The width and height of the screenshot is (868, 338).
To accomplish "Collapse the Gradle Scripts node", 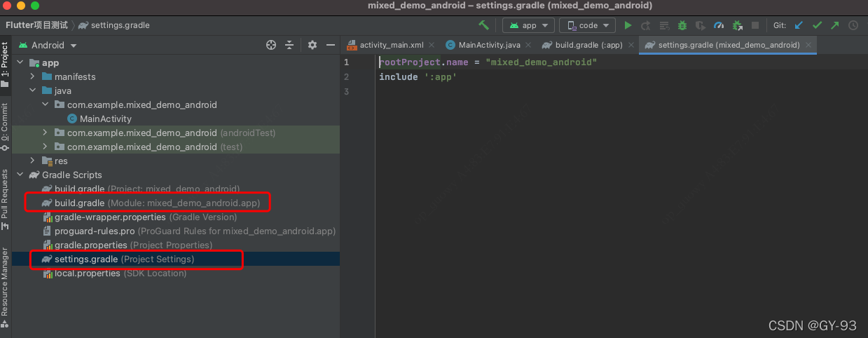I will (20, 175).
